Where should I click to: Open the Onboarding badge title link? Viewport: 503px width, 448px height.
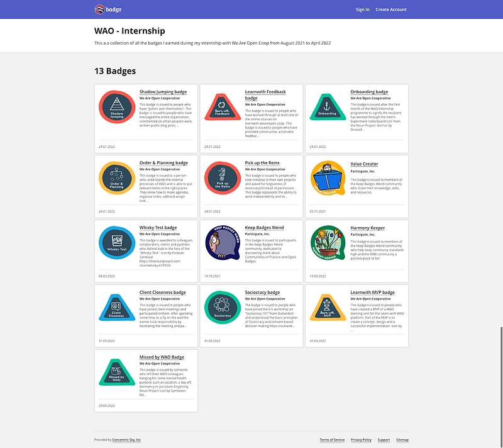pyautogui.click(x=369, y=92)
